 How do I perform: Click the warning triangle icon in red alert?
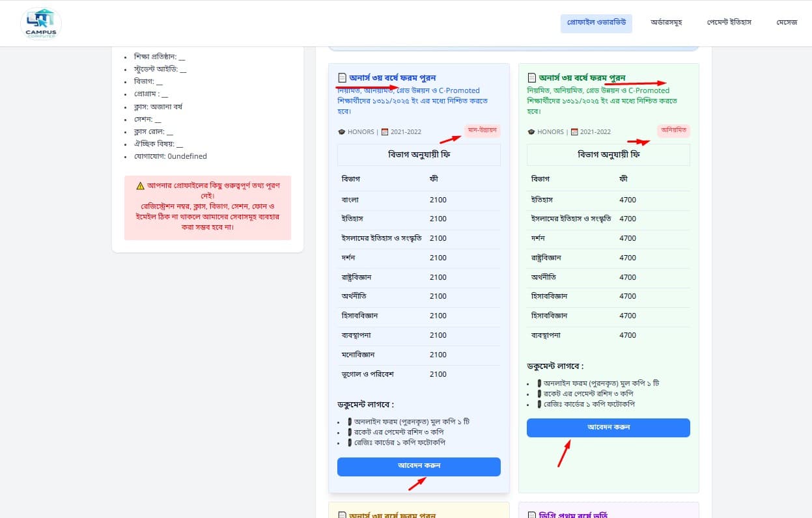[x=140, y=185]
